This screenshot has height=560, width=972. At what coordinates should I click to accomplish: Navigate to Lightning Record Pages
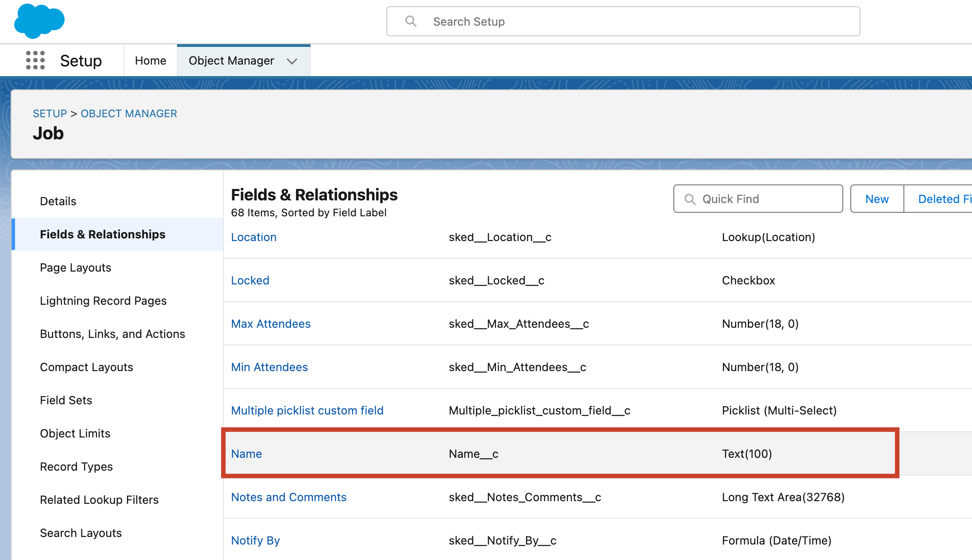click(103, 300)
